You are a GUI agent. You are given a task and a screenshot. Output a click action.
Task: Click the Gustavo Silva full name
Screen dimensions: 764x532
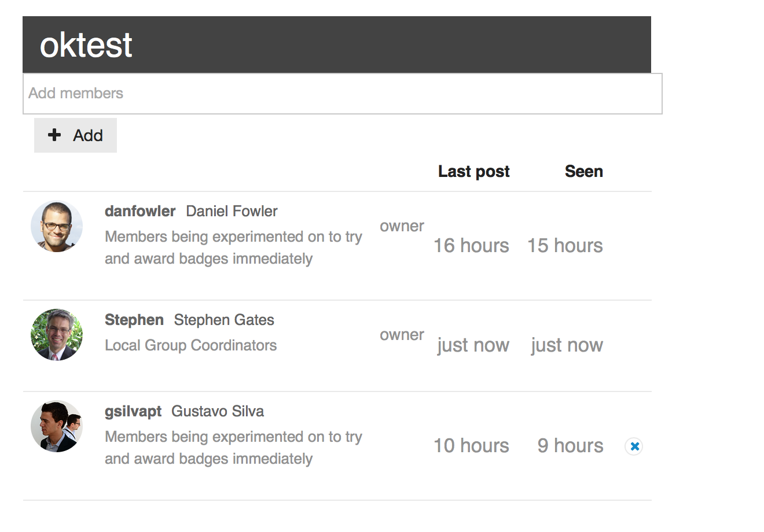pos(218,412)
